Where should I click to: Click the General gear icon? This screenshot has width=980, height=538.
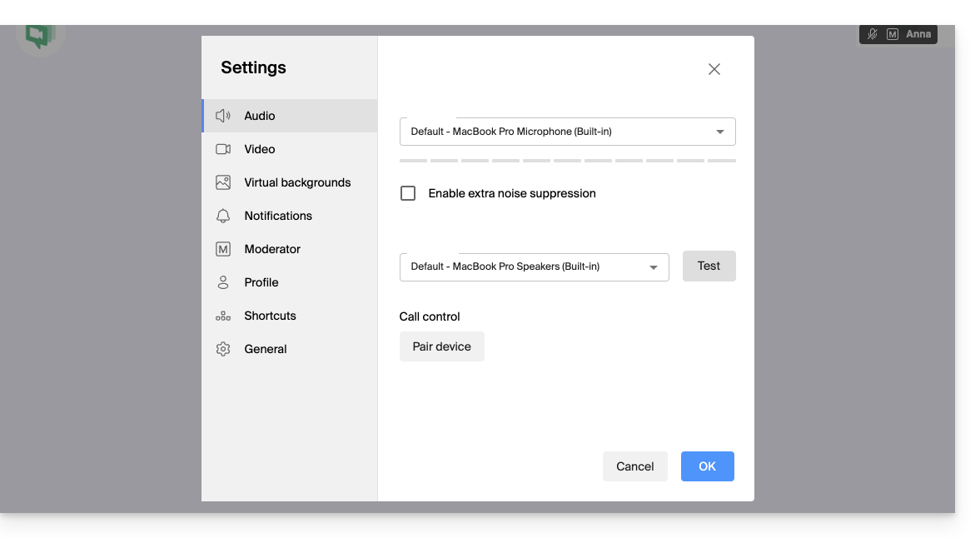(223, 349)
